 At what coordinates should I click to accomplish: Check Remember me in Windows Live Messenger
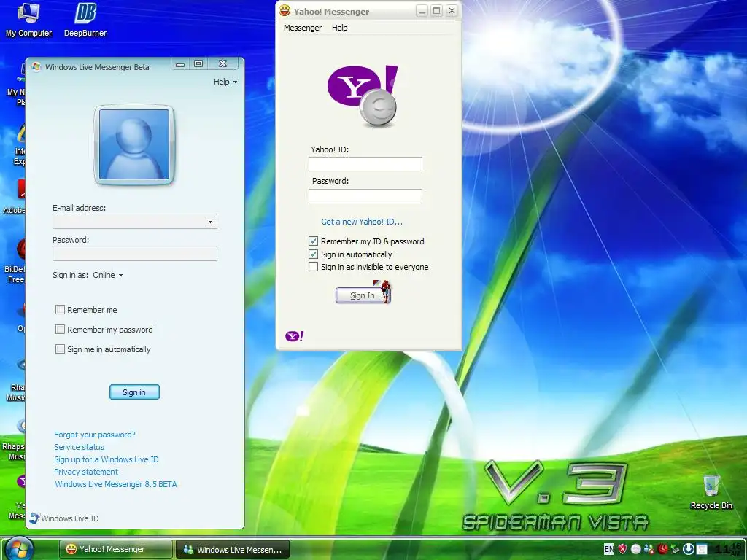tap(60, 309)
